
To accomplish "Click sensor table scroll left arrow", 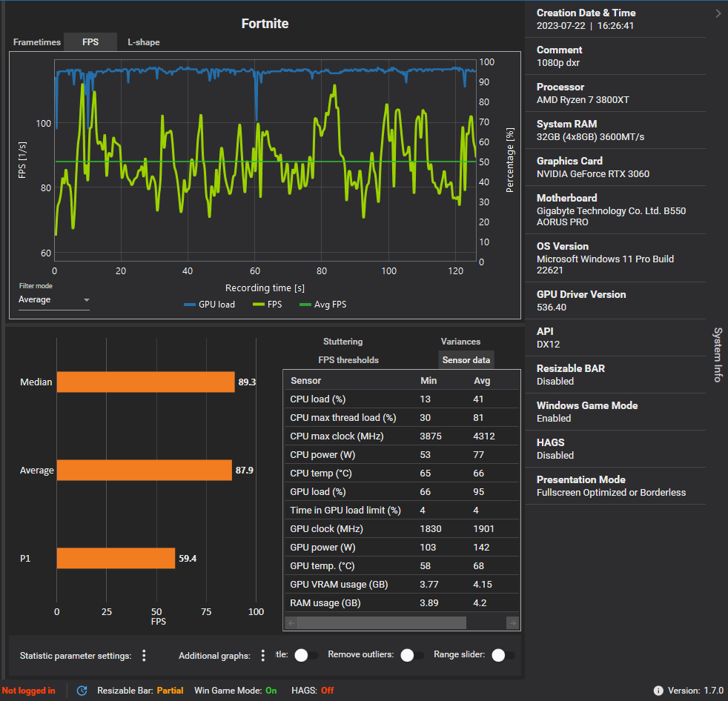I will tap(291, 622).
